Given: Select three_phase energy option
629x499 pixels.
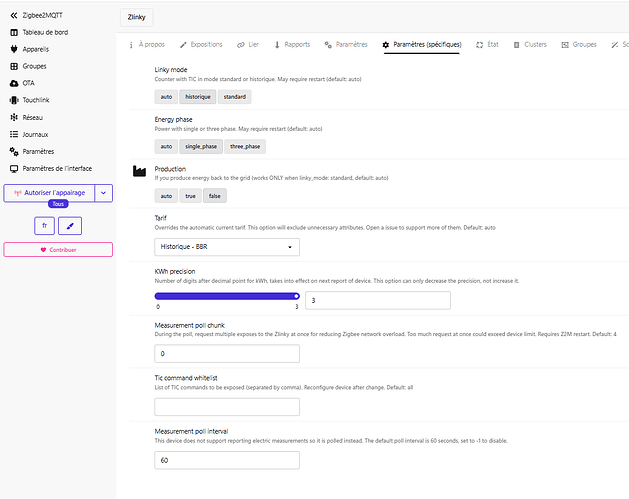Looking at the screenshot, I should [245, 146].
